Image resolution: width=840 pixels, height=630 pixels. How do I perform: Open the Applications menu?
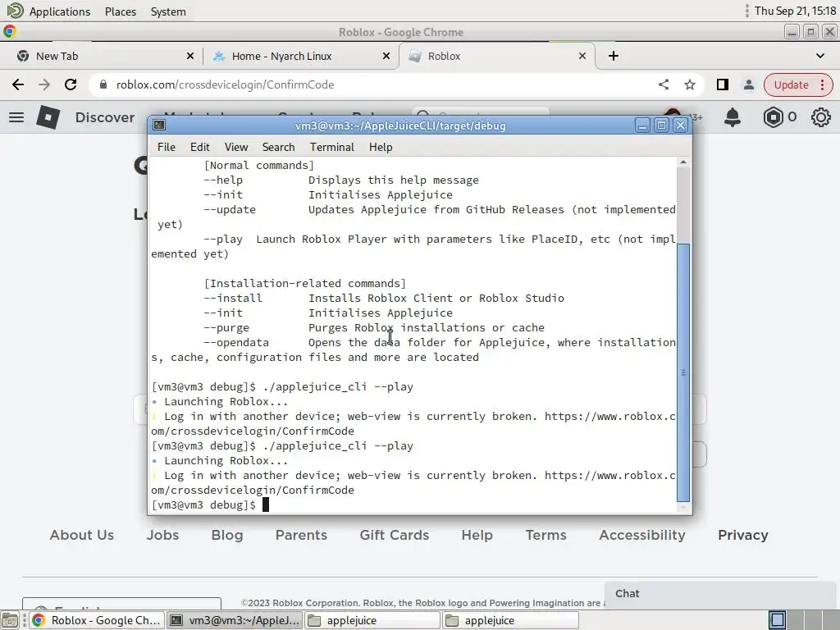[x=49, y=11]
